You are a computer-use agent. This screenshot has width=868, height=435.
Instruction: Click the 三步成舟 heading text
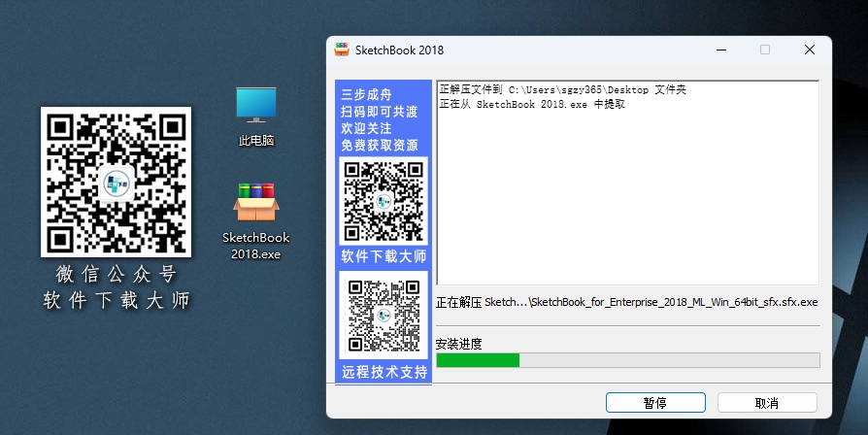(366, 94)
